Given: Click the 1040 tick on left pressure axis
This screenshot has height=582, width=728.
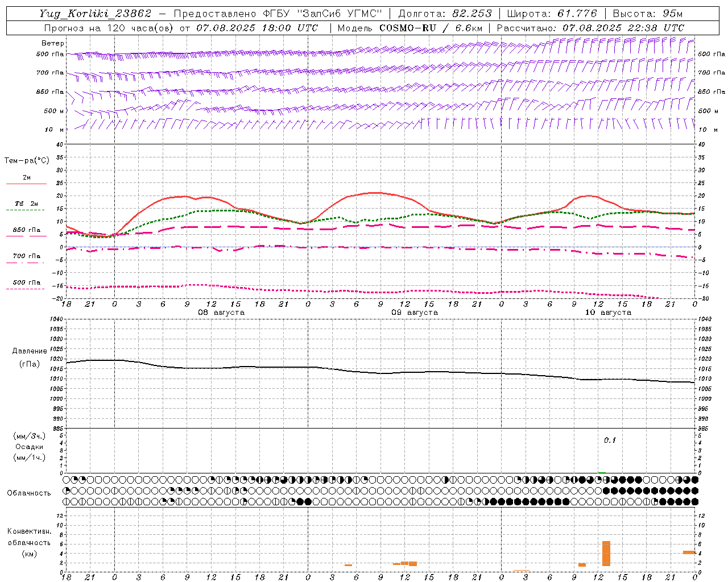Looking at the screenshot, I should click(58, 319).
